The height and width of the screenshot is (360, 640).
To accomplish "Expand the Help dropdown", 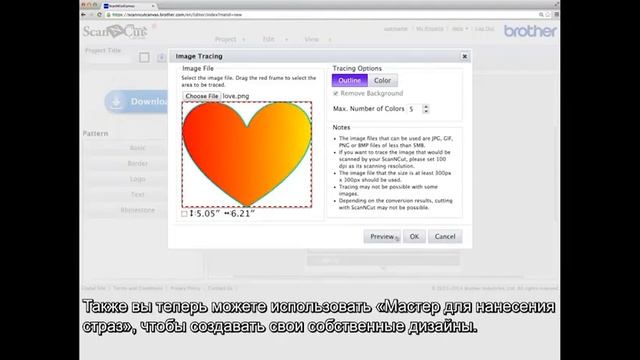I will (x=460, y=29).
